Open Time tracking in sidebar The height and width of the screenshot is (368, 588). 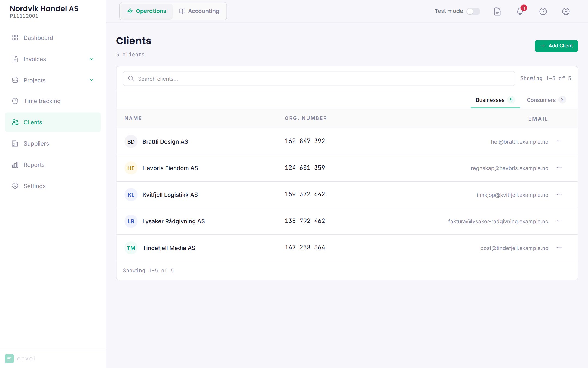53,101
